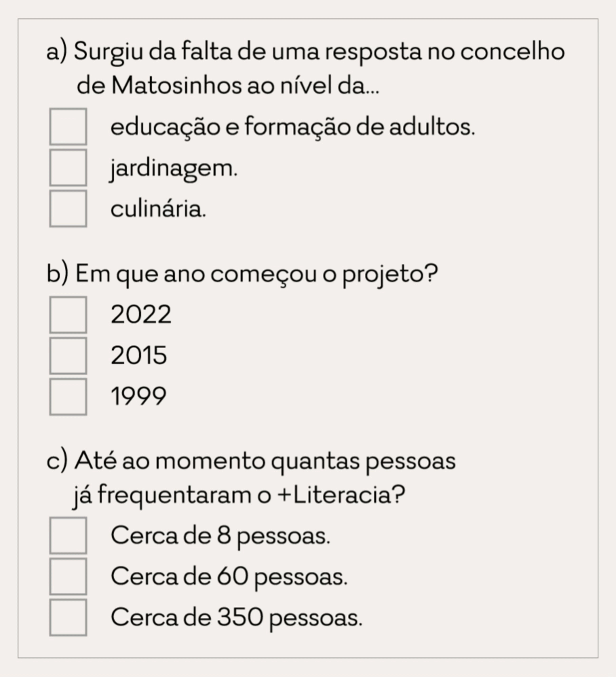Check the jardinagem option box
This screenshot has height=677, width=616.
(x=68, y=168)
